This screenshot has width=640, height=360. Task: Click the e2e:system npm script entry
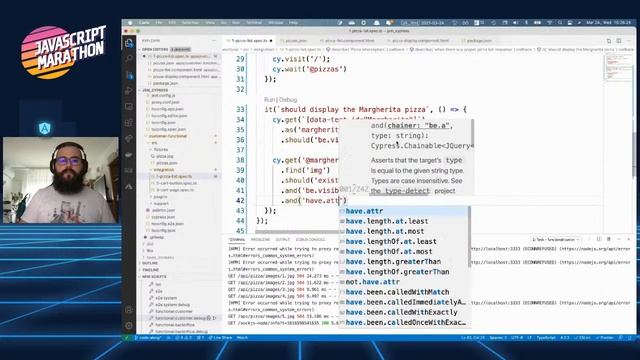(166, 298)
